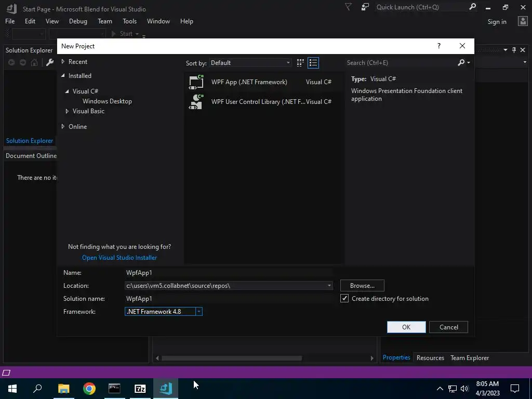The width and height of the screenshot is (532, 399).
Task: Expand the Recent node
Action: pyautogui.click(x=63, y=61)
